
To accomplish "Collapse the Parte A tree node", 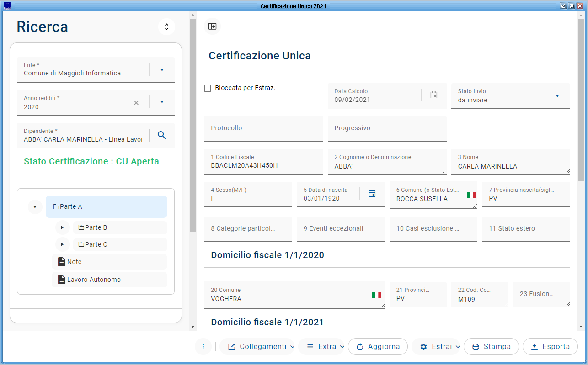I will pyautogui.click(x=35, y=207).
